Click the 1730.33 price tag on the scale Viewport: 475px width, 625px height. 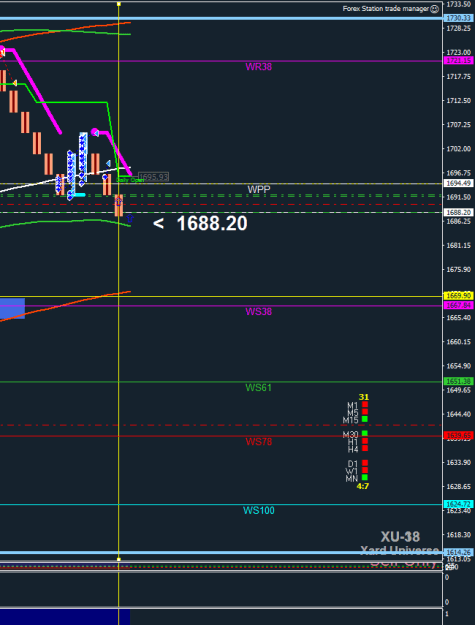click(x=459, y=18)
